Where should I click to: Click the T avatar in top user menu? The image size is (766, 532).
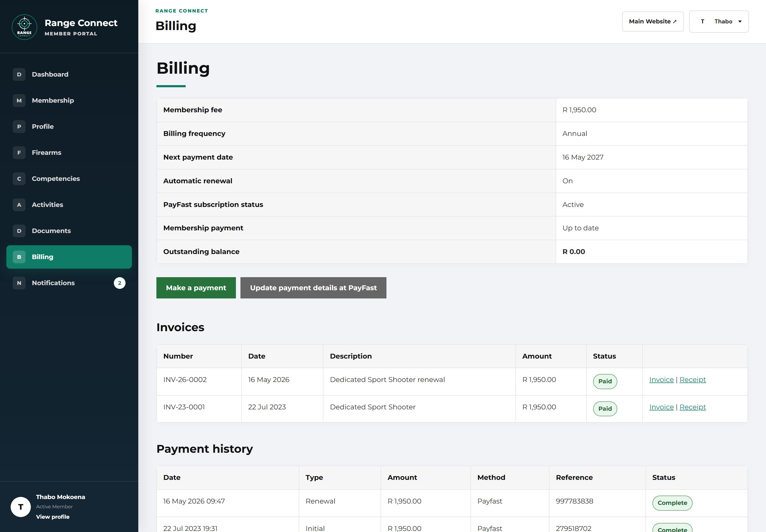coord(702,21)
